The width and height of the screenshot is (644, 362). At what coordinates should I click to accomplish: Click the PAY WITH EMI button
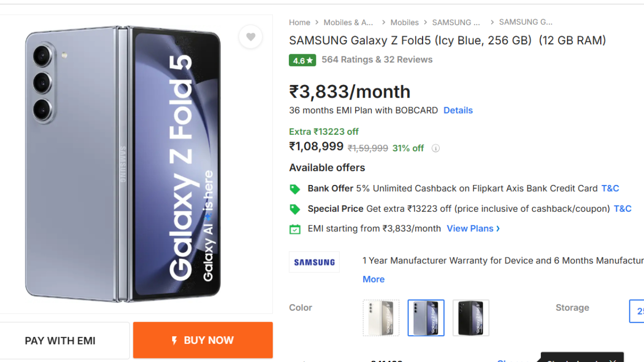pyautogui.click(x=60, y=341)
